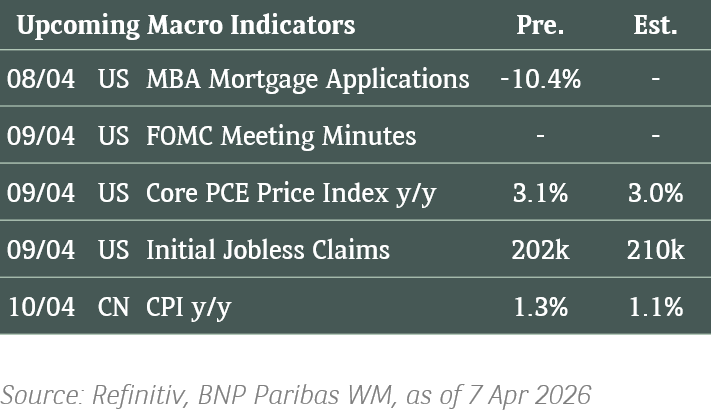Viewport: 711px width, 417px height.
Task: Click the Refinitiv, BNP Paribas WM source note
Action: [295, 392]
